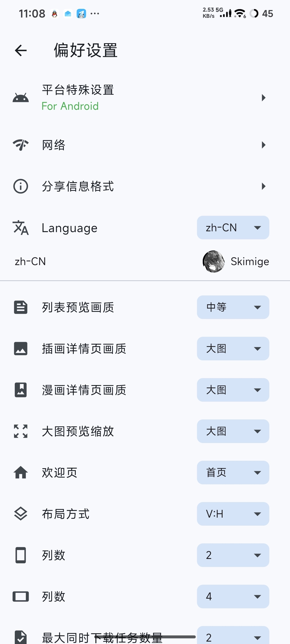Open the welcome page 首页 dropdown
The width and height of the screenshot is (290, 644).
pos(233,473)
